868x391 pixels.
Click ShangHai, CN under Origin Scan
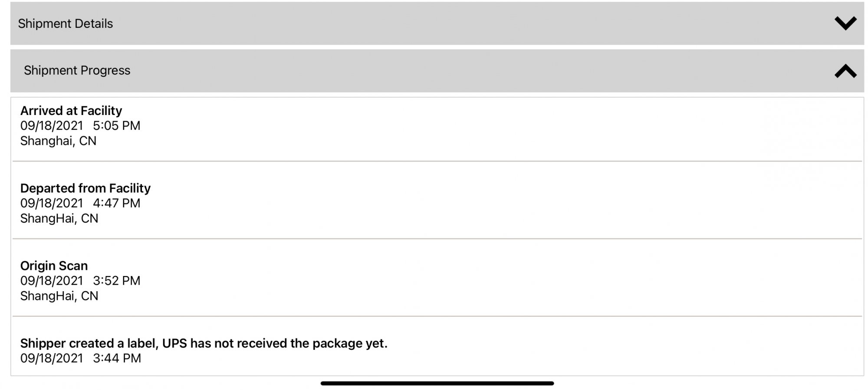tap(59, 296)
